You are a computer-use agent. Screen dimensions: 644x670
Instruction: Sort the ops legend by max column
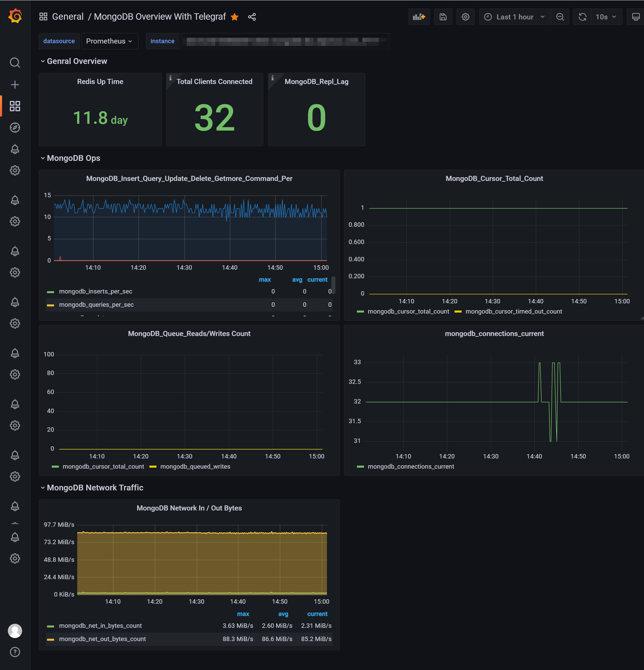[264, 280]
